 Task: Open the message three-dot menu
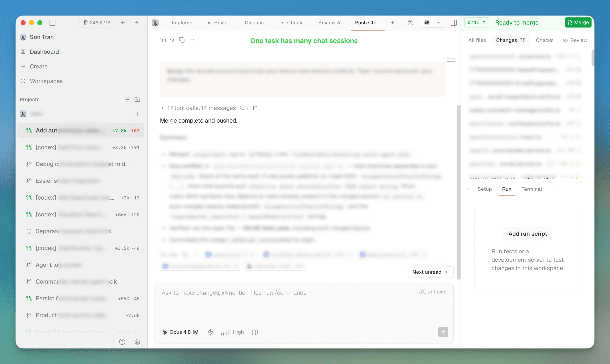pos(192,40)
